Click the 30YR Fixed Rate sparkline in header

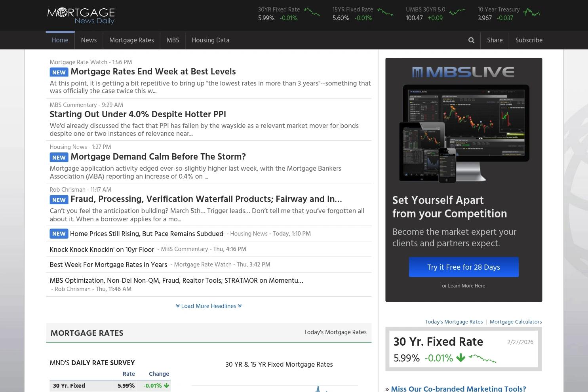click(x=312, y=13)
